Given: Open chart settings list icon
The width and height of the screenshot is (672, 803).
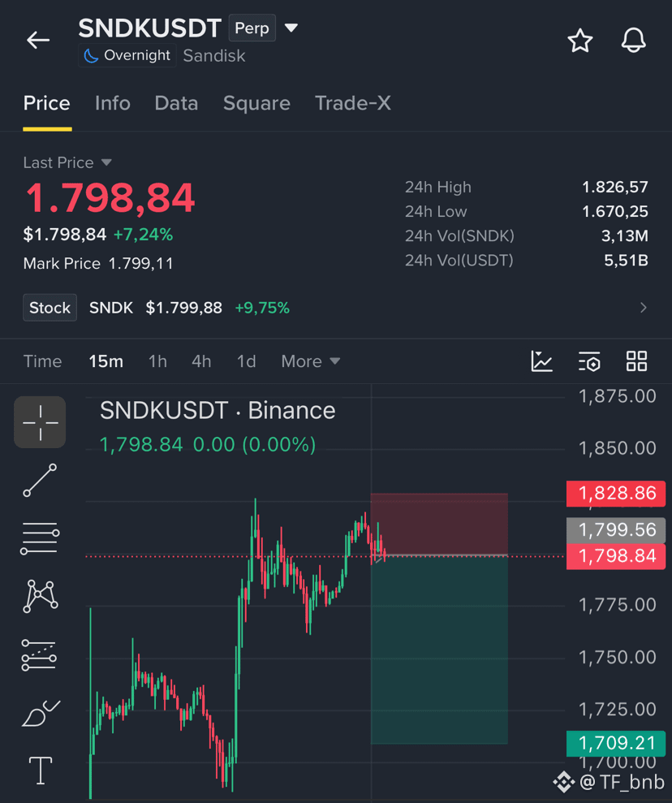Looking at the screenshot, I should (589, 361).
